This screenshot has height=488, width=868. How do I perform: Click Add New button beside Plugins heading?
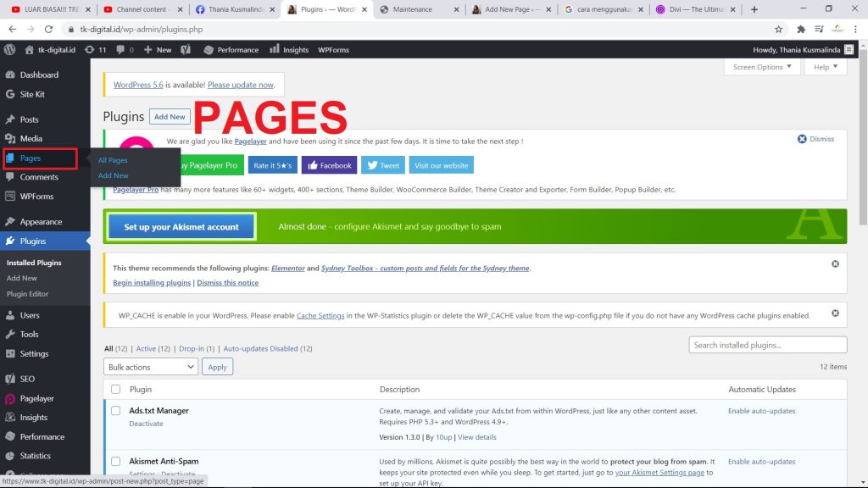point(170,117)
